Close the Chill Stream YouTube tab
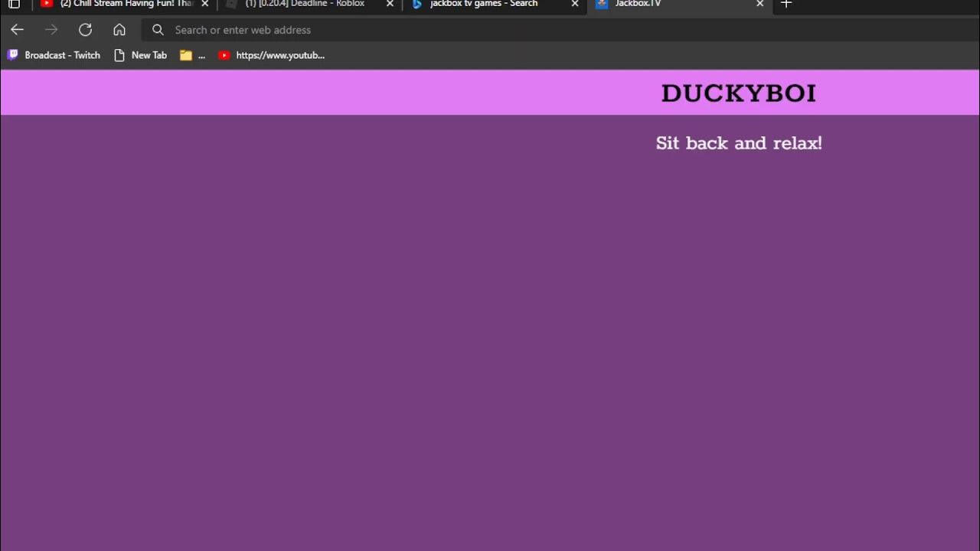 click(204, 4)
